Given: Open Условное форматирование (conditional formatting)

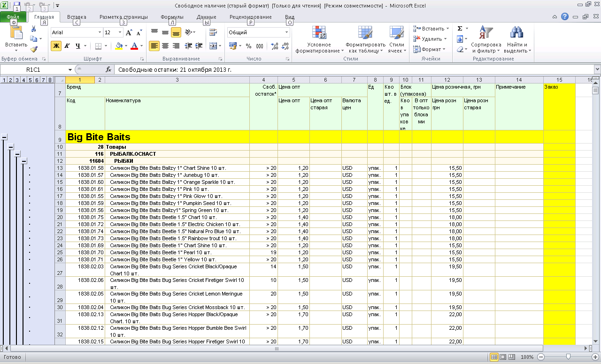Looking at the screenshot, I should coord(319,39).
